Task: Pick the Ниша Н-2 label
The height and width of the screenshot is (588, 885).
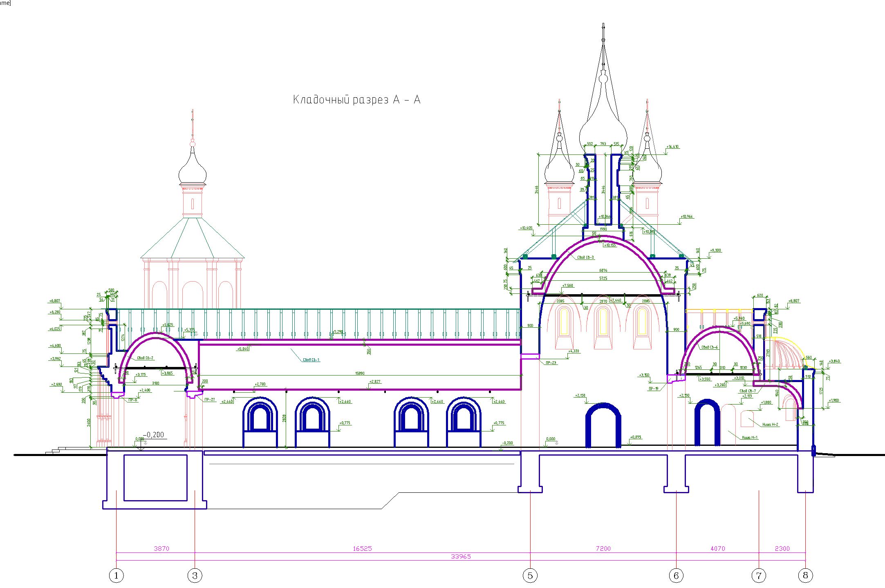Action: (x=770, y=425)
